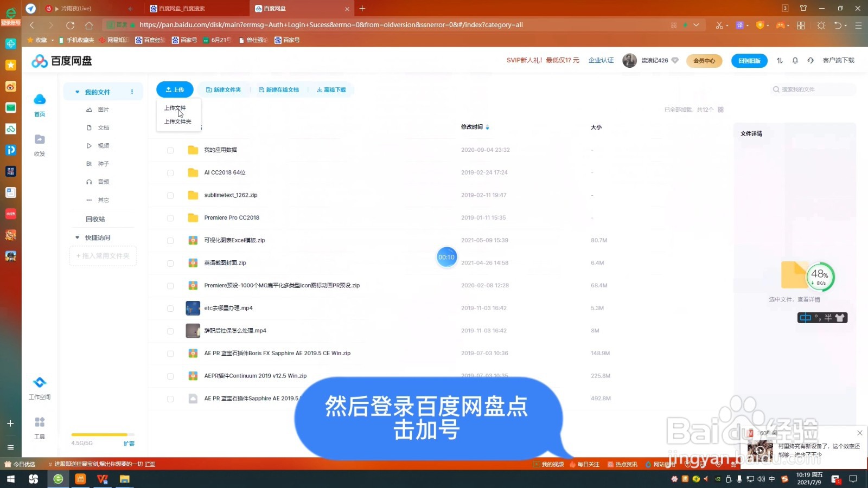The width and height of the screenshot is (868, 488).
Task: Click etc去哪里办理.mp4 video thumbnail
Action: tap(193, 308)
